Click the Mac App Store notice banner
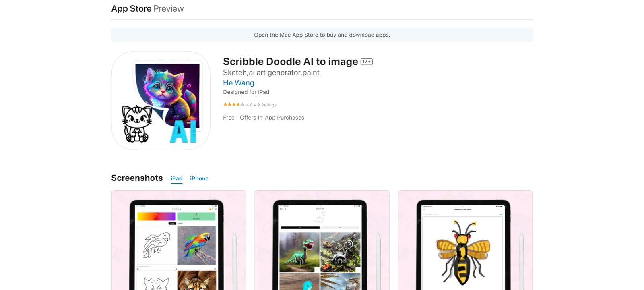The image size is (644, 290). tap(322, 35)
